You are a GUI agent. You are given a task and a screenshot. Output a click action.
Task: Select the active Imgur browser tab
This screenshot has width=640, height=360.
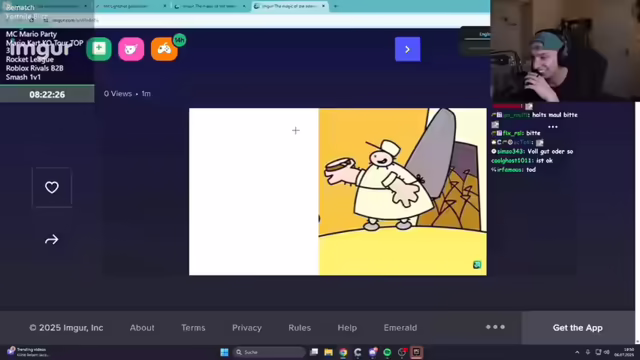pyautogui.click(x=289, y=6)
